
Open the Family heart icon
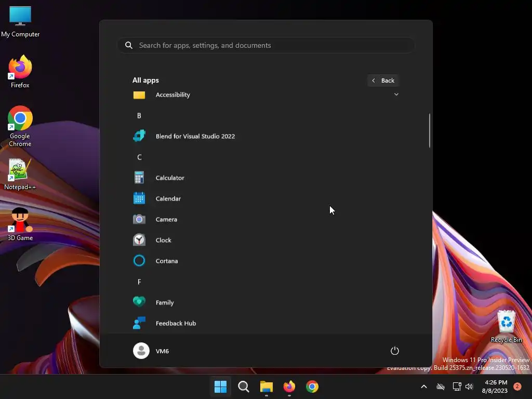click(x=139, y=302)
